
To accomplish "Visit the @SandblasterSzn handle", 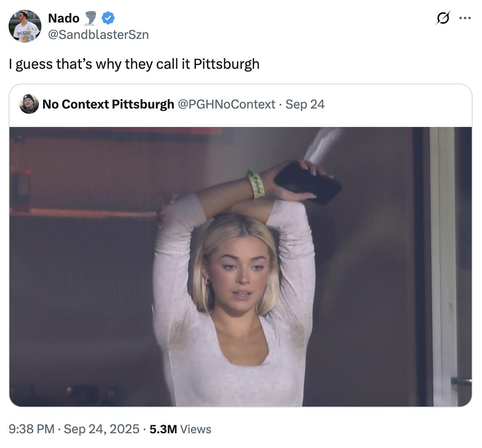I will pyautogui.click(x=98, y=34).
